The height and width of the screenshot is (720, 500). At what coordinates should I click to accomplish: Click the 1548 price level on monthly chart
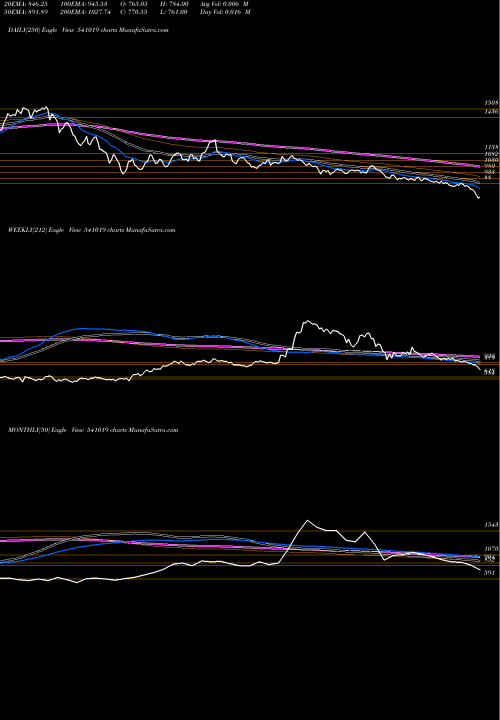tap(491, 525)
